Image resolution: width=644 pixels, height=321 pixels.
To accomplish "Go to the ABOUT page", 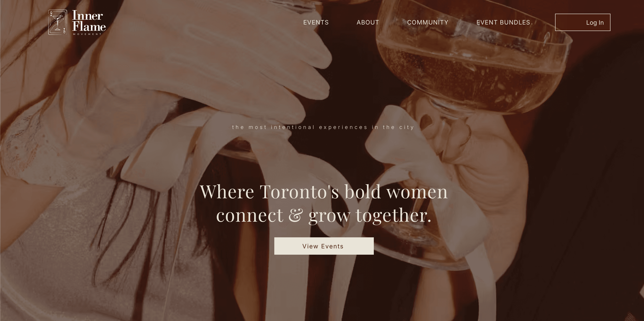I will [368, 22].
